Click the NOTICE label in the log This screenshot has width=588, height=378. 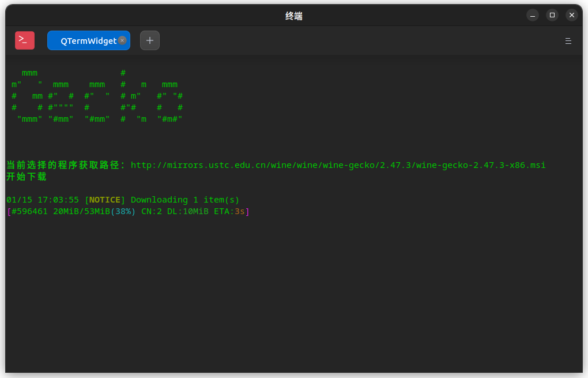(x=104, y=200)
